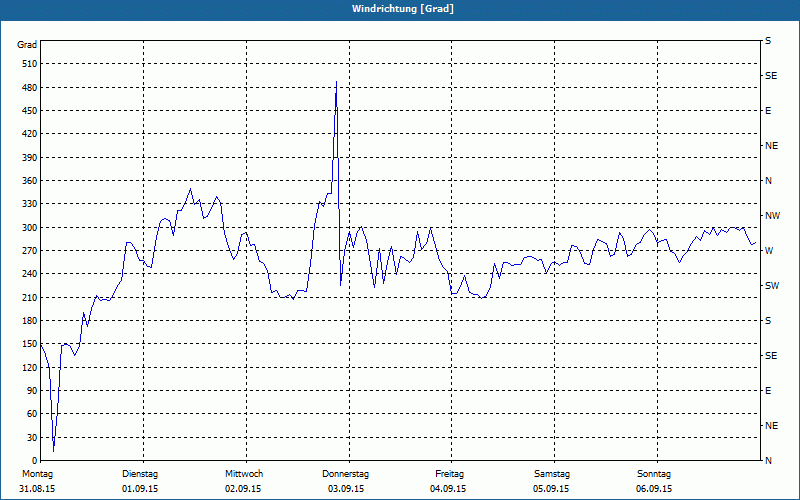Click the Sonntag day label
The image size is (800, 500).
point(654,474)
